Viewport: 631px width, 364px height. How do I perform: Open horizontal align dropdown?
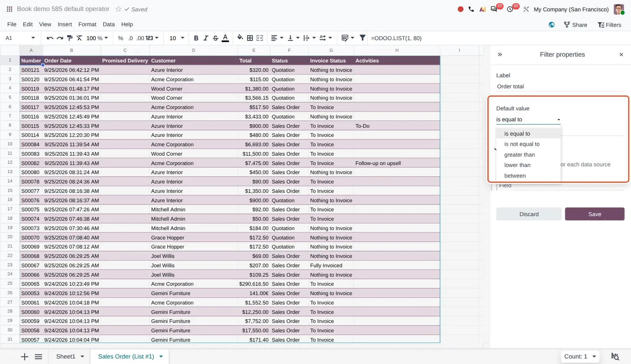coord(277,38)
